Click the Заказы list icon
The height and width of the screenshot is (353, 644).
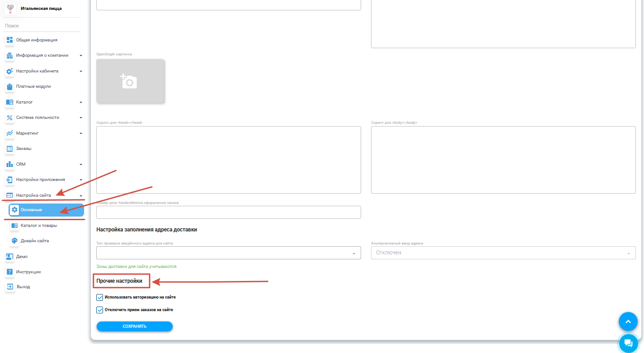coord(9,149)
